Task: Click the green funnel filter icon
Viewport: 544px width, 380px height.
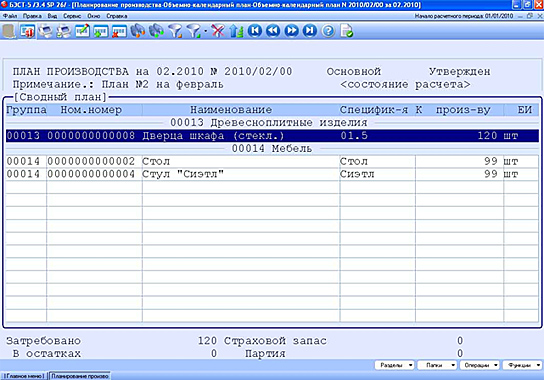Action: point(194,31)
